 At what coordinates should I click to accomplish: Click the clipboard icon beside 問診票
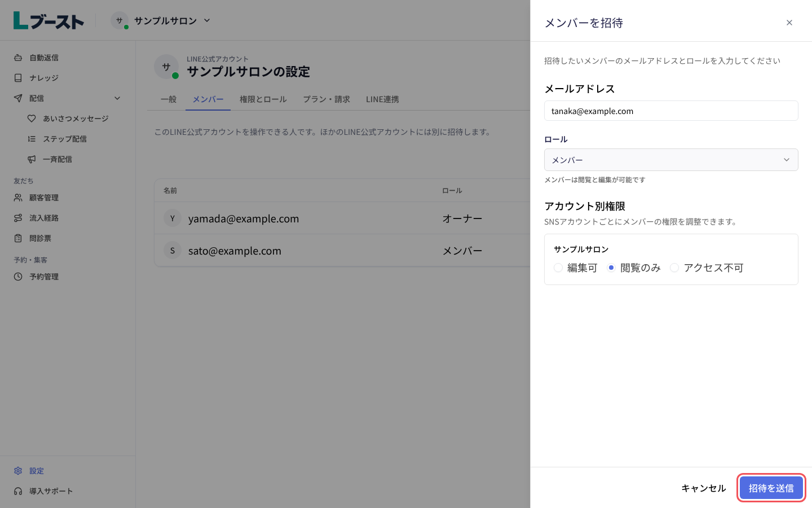point(18,238)
